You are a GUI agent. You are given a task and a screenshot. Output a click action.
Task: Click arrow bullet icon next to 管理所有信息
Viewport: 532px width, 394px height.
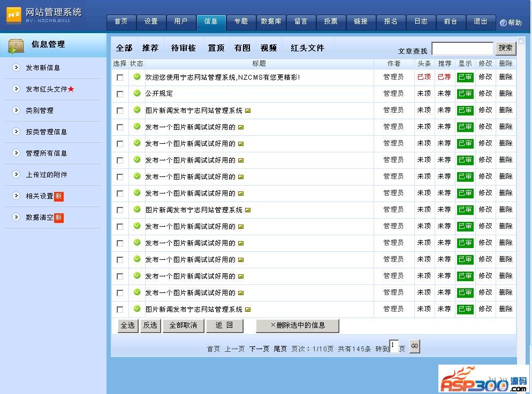16,153
